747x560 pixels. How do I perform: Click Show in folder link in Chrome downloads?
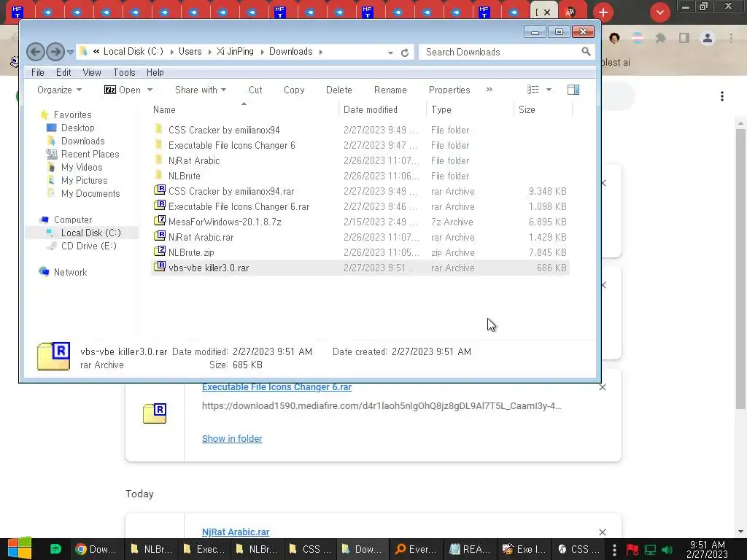tap(232, 438)
